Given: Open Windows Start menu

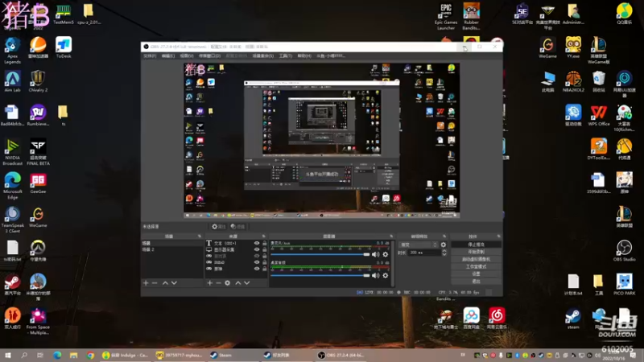Looking at the screenshot, I should 8,355.
